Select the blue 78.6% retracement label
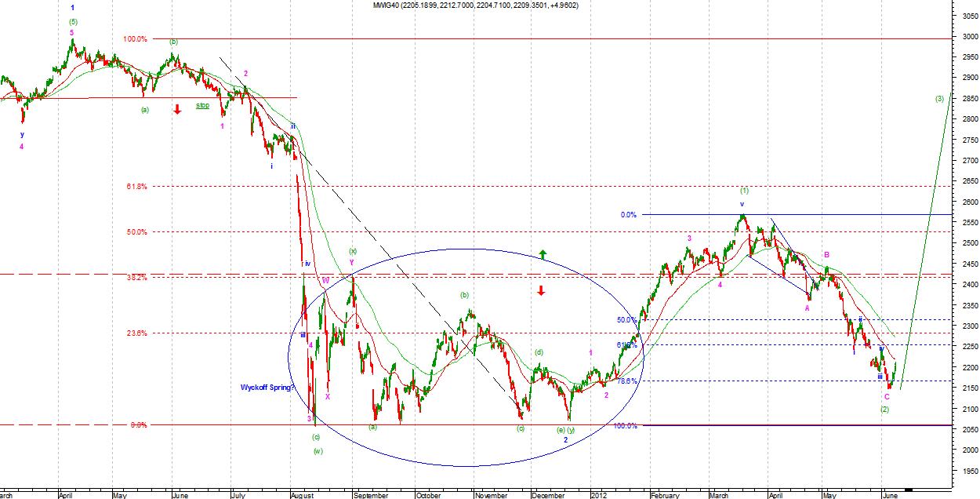This screenshot has height=499, width=980. pos(626,381)
